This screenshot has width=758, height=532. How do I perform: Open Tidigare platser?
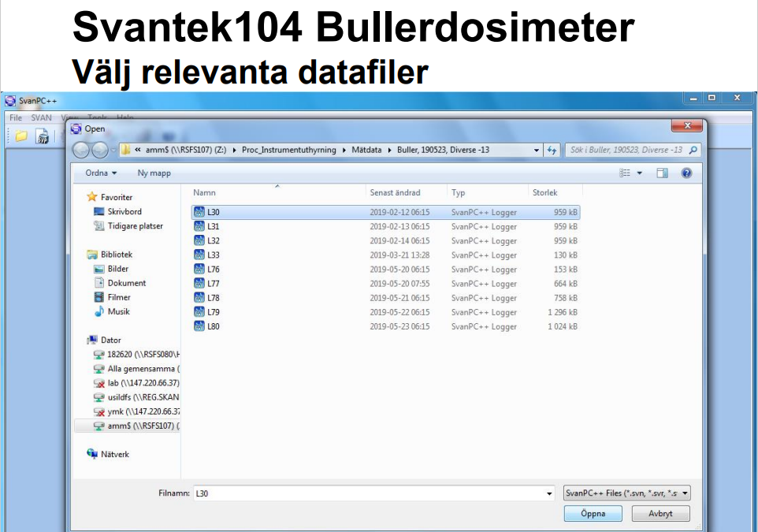135,226
